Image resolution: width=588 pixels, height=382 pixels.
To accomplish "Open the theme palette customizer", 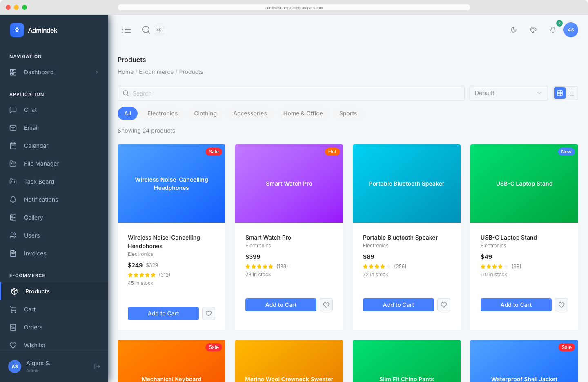I will click(533, 30).
